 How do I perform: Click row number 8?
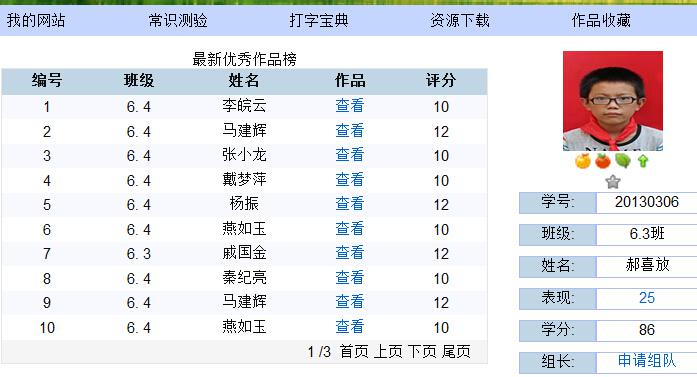pyautogui.click(x=47, y=279)
